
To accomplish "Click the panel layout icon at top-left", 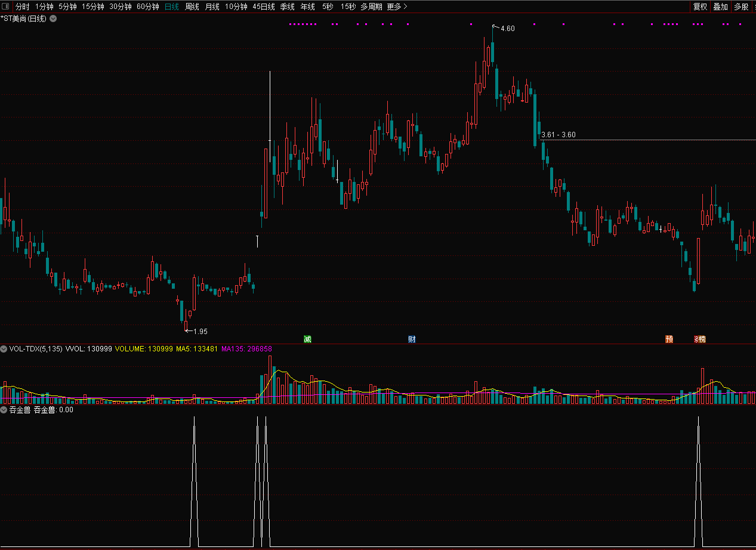I will pyautogui.click(x=5, y=7).
